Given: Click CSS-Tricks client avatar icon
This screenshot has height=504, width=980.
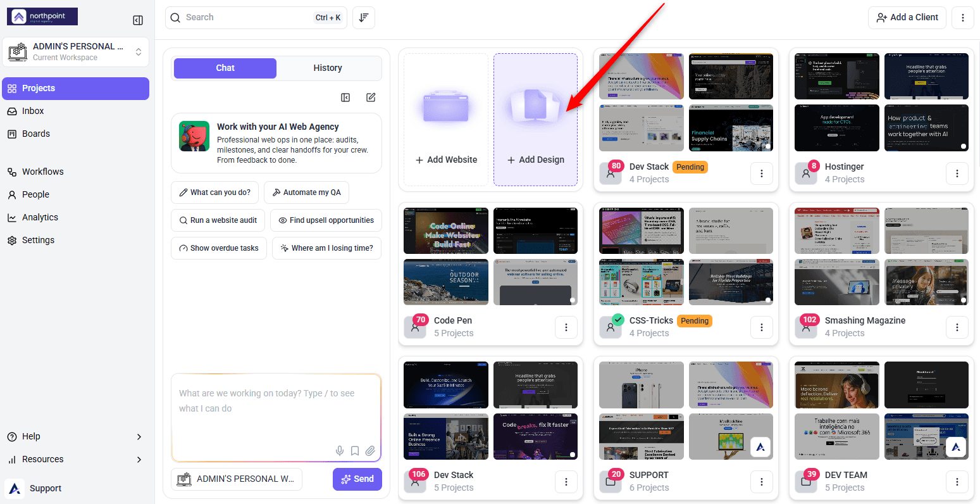Looking at the screenshot, I should [x=611, y=327].
